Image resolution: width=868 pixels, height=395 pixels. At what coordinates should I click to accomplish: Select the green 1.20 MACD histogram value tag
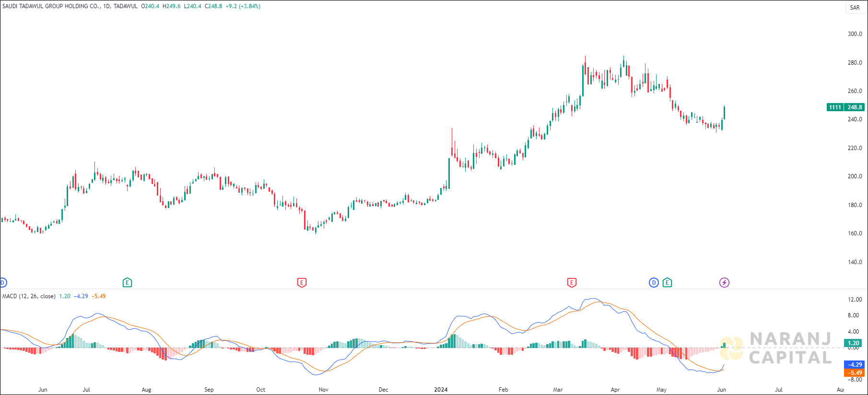pyautogui.click(x=854, y=343)
